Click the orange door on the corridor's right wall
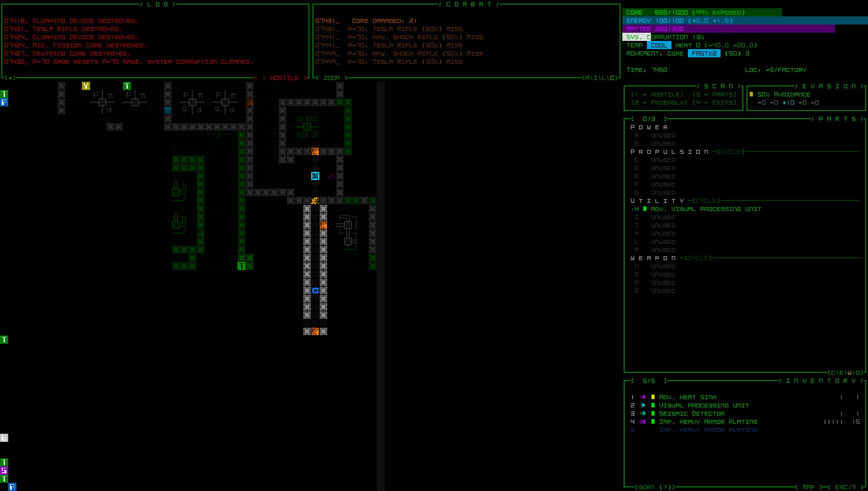868x491 pixels. tap(323, 225)
